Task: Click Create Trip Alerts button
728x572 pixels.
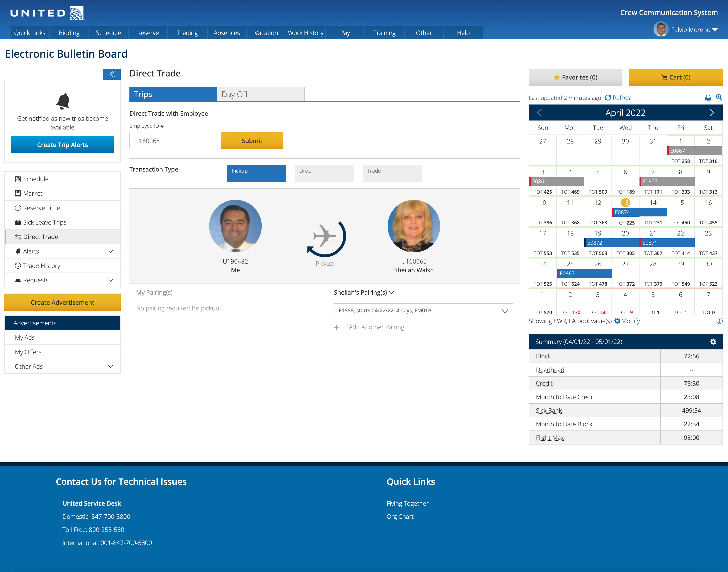Action: pos(62,145)
